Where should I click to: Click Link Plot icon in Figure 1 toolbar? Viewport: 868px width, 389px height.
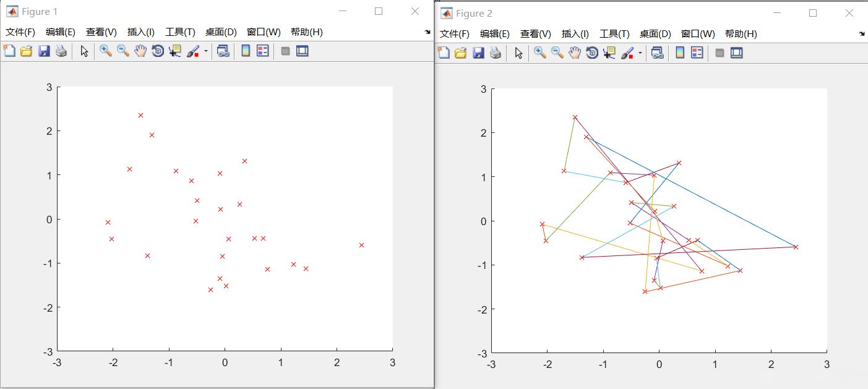223,51
